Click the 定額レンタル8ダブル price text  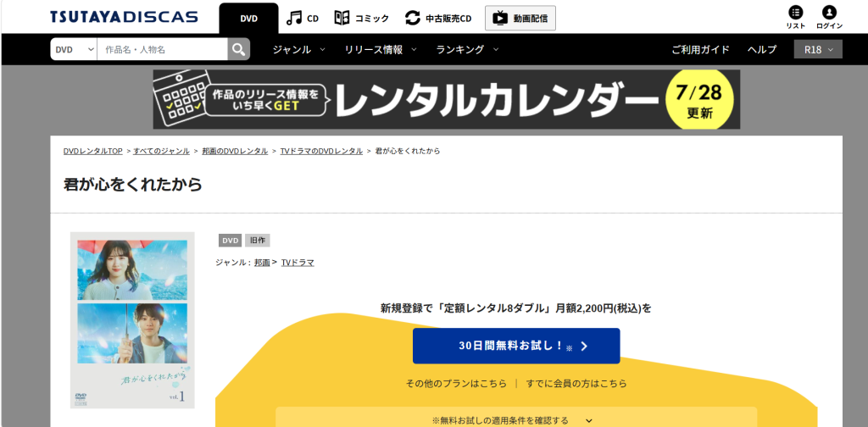pos(516,308)
